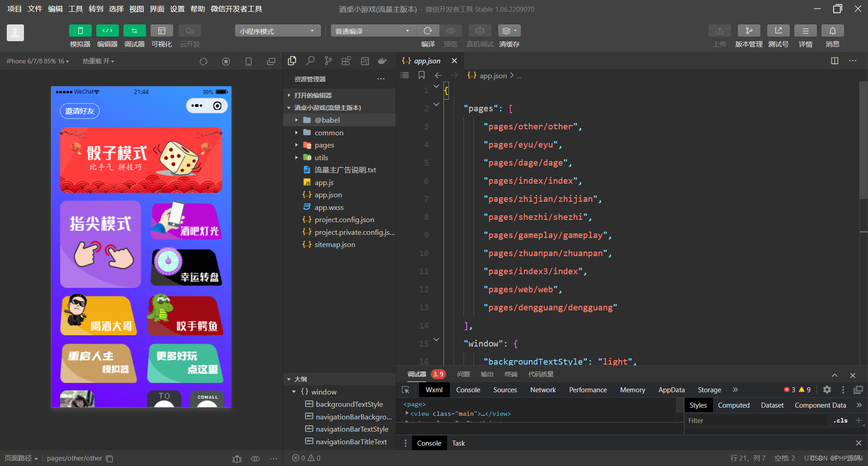The image size is (868, 466).
Task: Expand the @babel folder
Action: tap(339, 120)
